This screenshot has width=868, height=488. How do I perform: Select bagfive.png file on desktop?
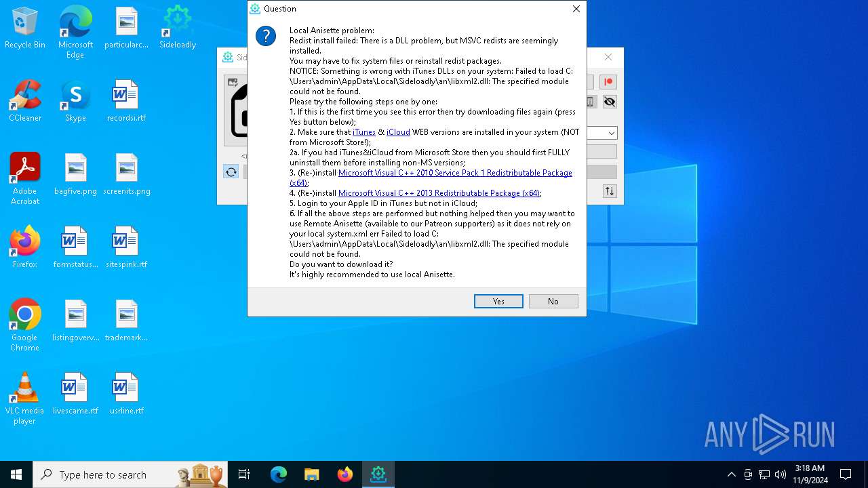[x=75, y=174]
